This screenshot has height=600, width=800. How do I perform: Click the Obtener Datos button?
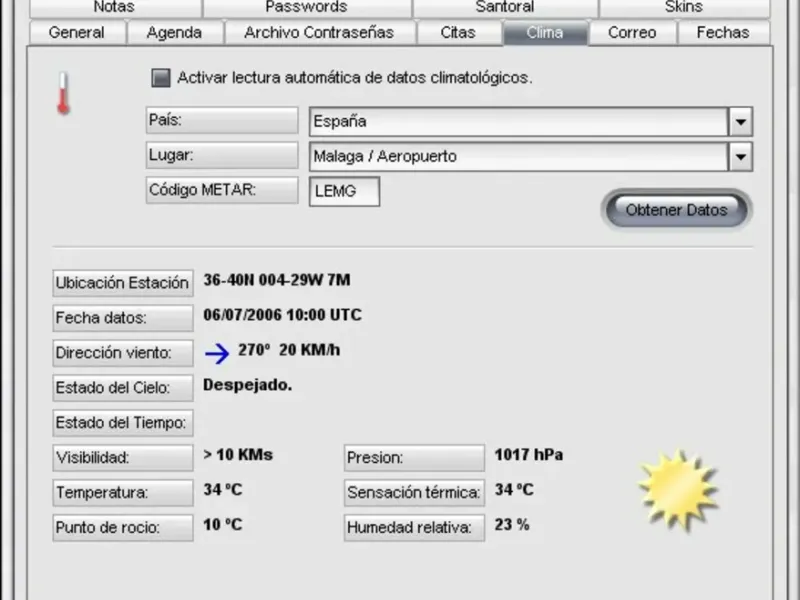676,210
